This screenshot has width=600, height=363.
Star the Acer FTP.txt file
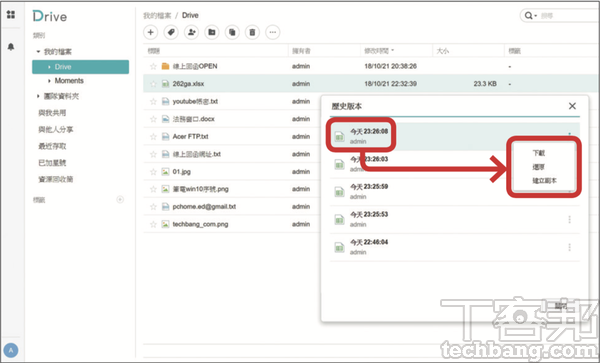153,137
